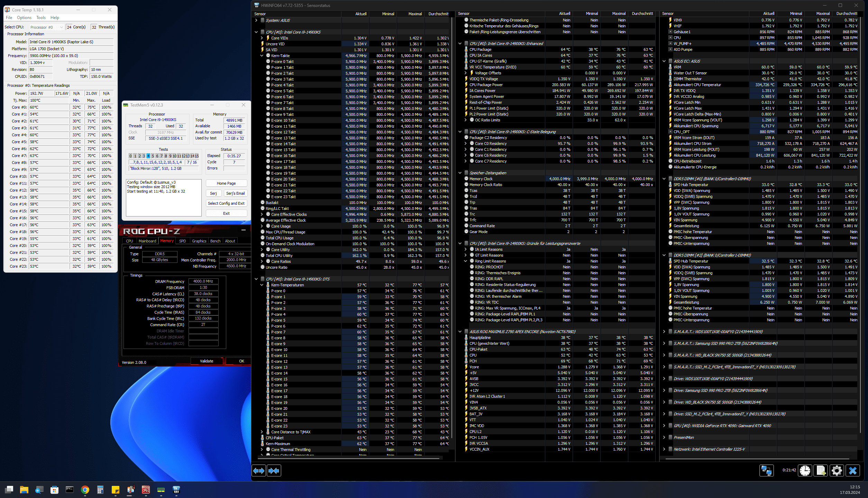
Task: Click the expand sensor columns arrows icon in HWiNFO
Action: [259, 471]
